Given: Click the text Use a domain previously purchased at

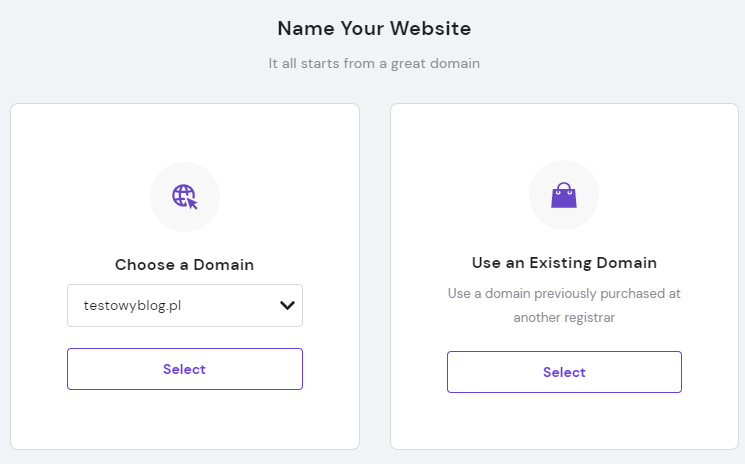Looking at the screenshot, I should point(564,294).
